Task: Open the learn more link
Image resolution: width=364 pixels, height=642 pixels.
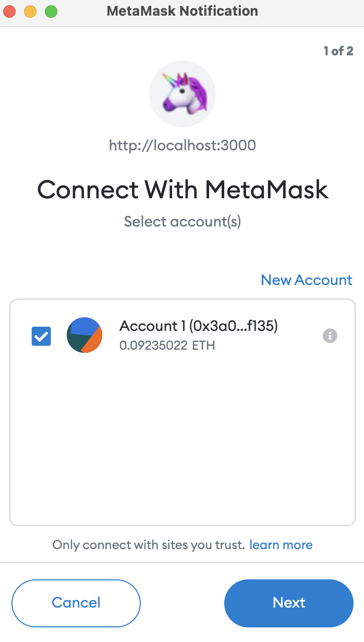Action: coord(281,545)
